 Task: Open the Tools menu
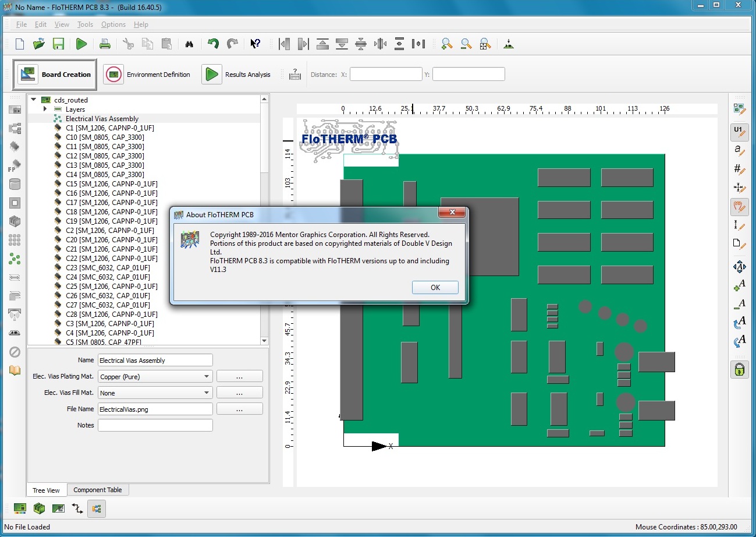click(85, 24)
